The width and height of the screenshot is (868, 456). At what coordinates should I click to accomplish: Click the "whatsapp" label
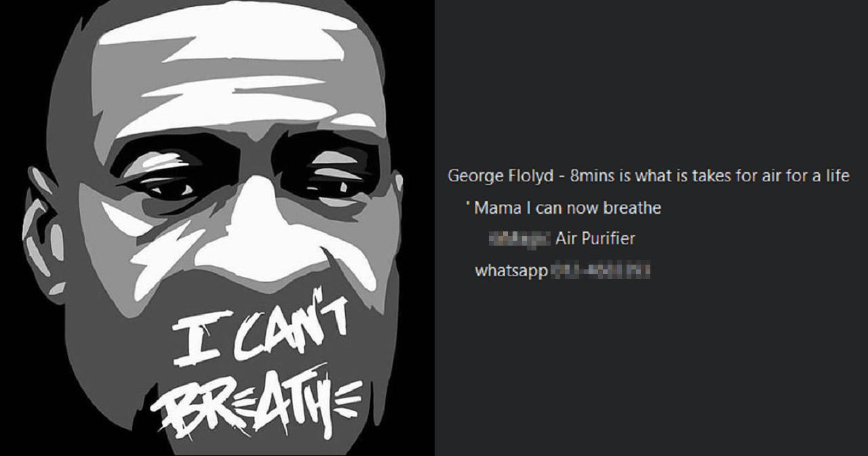511,271
